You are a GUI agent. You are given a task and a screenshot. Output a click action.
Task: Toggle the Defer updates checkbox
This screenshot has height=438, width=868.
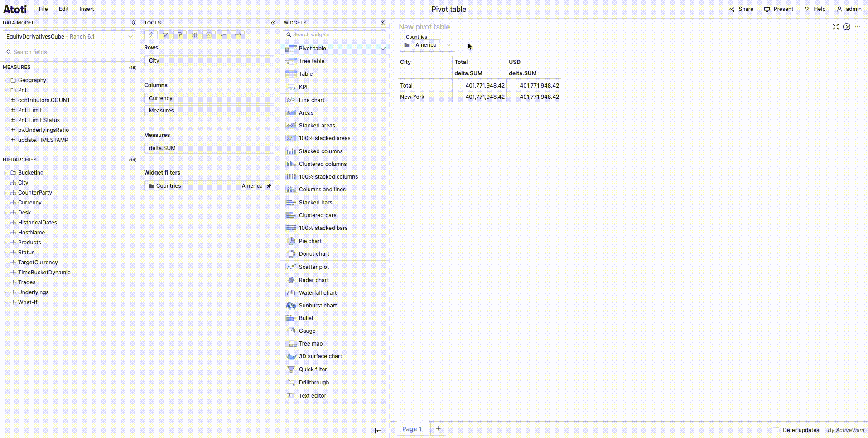point(776,430)
